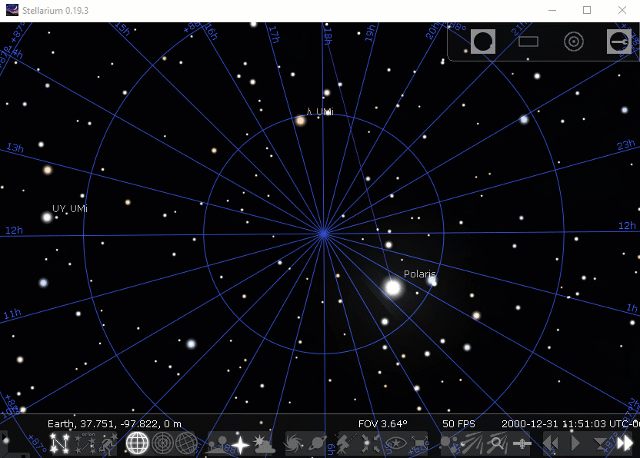
Task: Show meteor showers icon
Action: (x=473, y=443)
